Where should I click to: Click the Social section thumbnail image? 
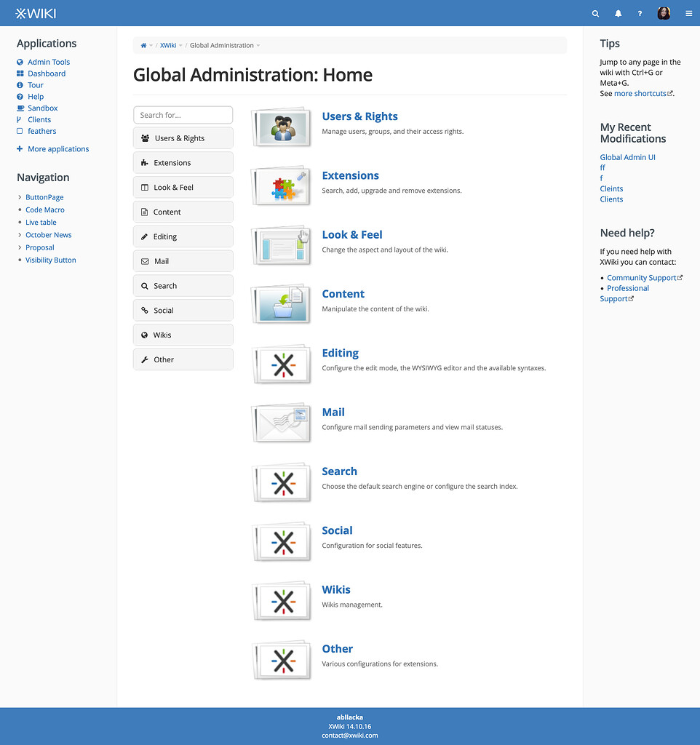[x=282, y=541]
